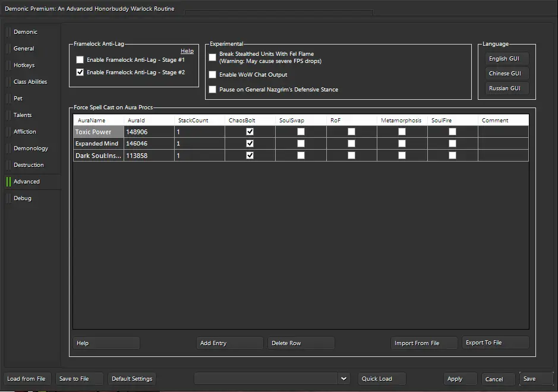
Task: Check Metamorphosis for Dark Soul row
Action: tap(402, 155)
